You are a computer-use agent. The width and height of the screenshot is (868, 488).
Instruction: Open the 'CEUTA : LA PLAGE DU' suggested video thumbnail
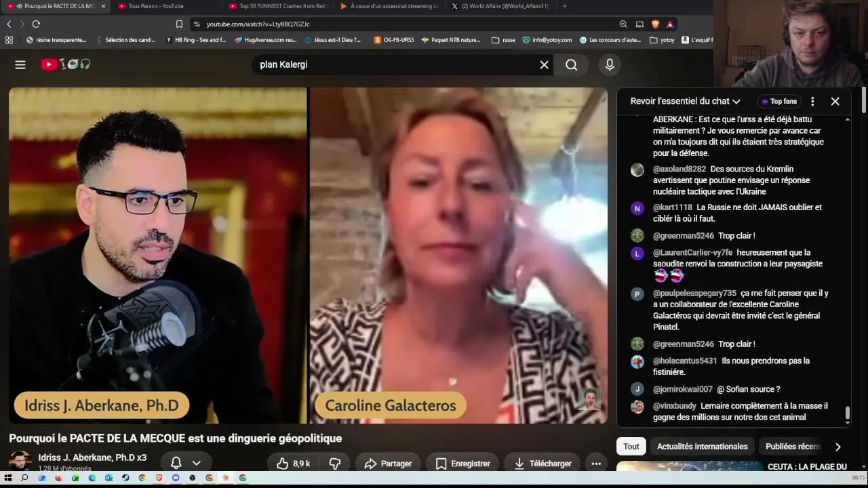(x=690, y=466)
